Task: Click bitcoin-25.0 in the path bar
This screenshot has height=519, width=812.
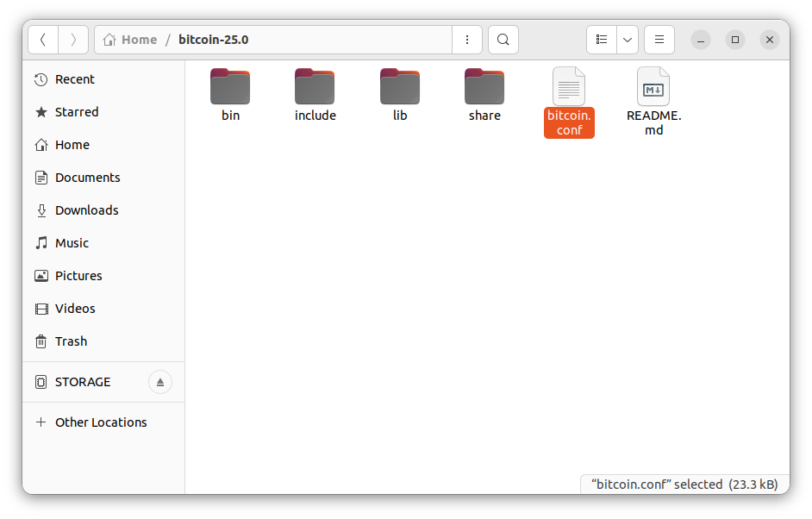Action: [214, 40]
